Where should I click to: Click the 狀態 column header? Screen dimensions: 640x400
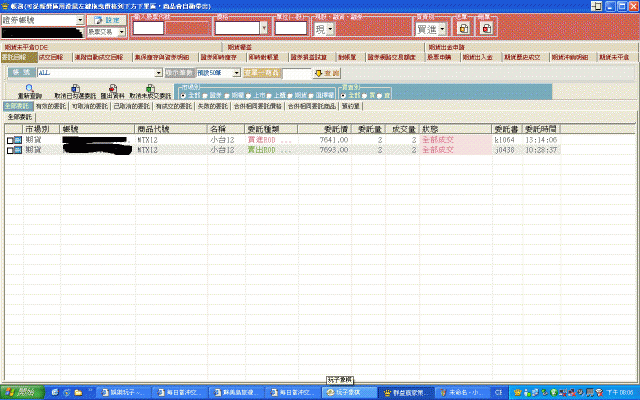coord(456,129)
